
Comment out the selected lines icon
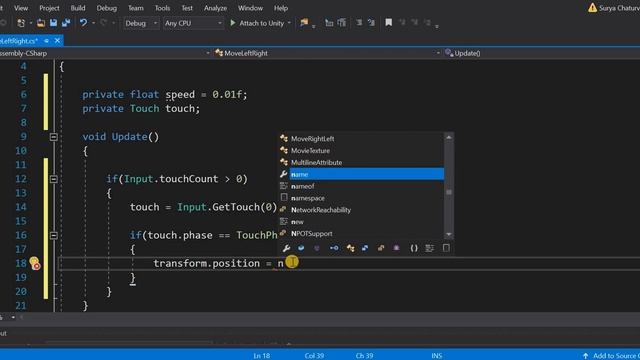pyautogui.click(x=359, y=23)
